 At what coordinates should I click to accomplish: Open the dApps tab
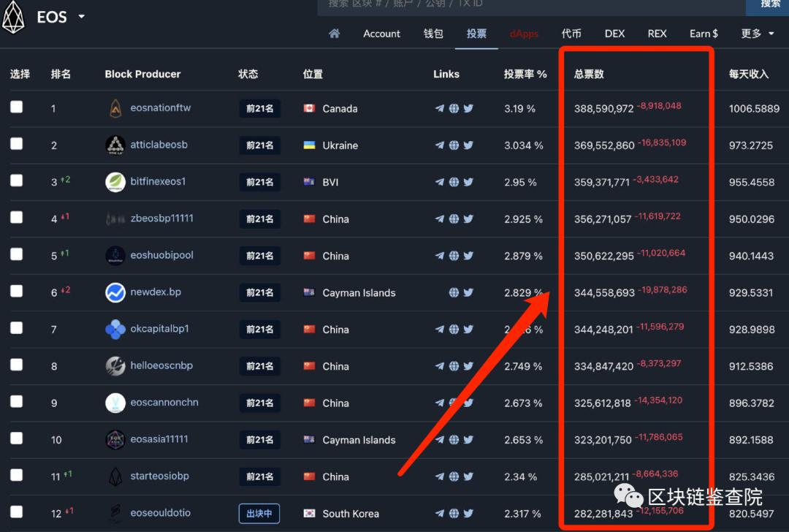(524, 34)
